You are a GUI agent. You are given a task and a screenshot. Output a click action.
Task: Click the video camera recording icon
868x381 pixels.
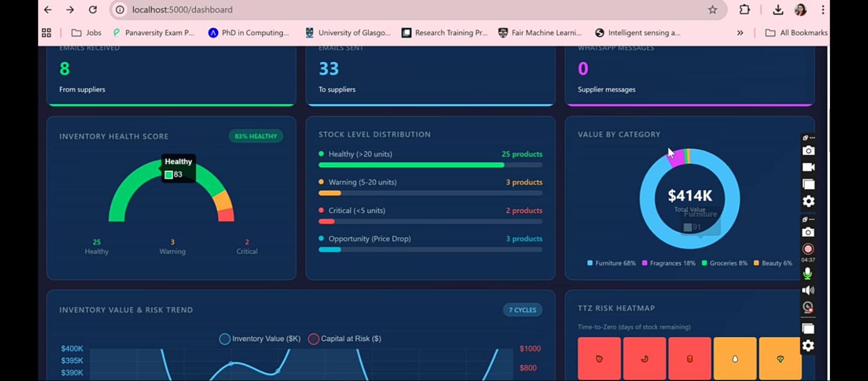(808, 167)
